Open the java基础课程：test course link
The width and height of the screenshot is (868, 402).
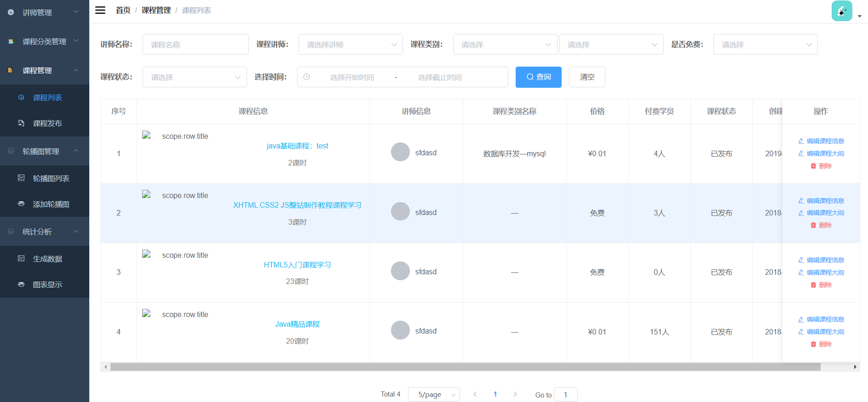point(297,146)
